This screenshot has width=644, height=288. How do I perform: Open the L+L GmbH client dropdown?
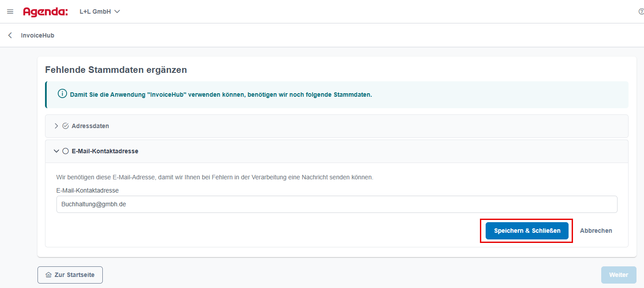tap(100, 12)
